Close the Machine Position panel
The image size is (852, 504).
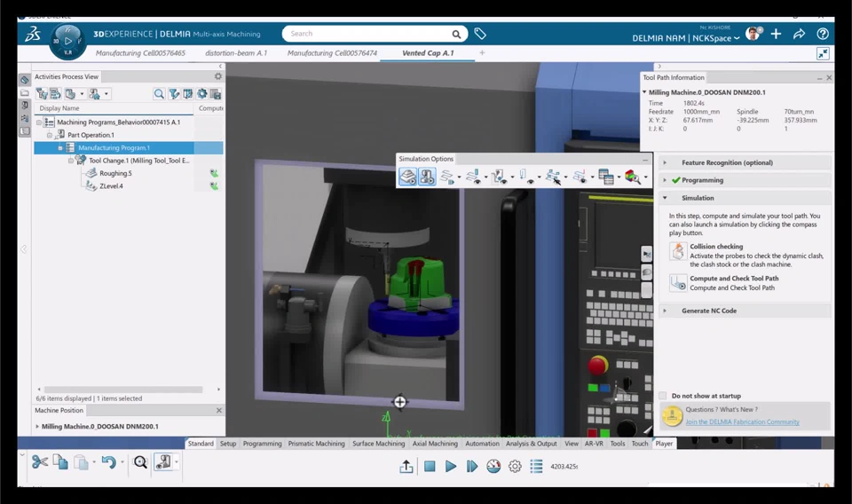click(219, 411)
